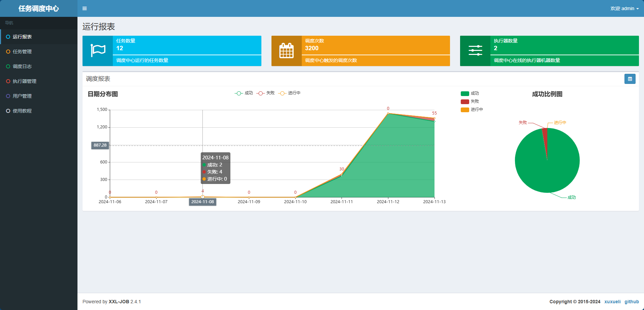Click the red circle icon beside 执行器管理
This screenshot has height=310, width=644.
click(x=8, y=81)
